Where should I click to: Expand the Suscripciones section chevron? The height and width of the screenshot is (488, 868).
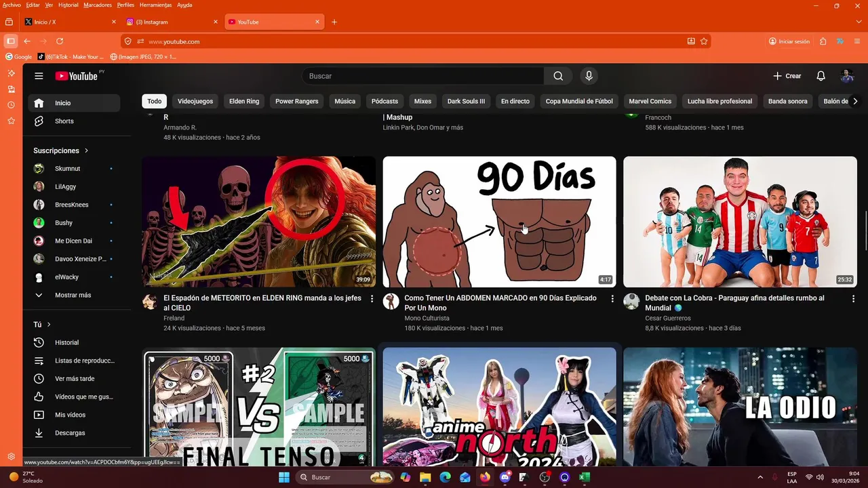pyautogui.click(x=87, y=150)
